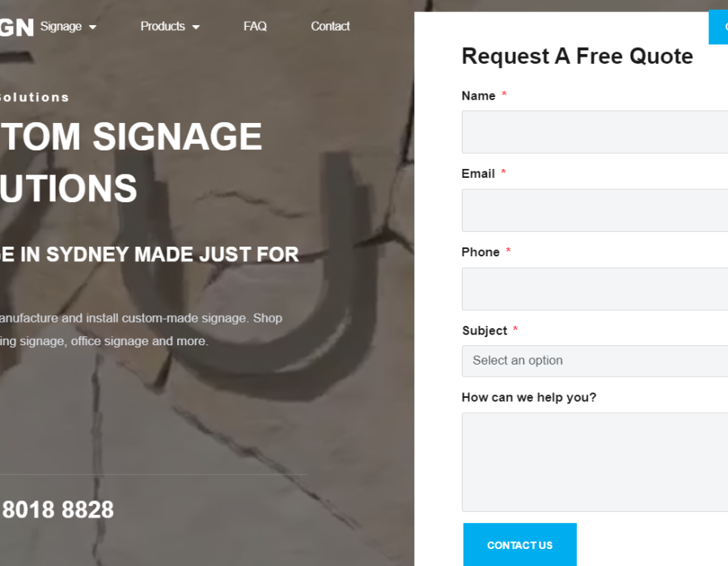Open the FAQ page
728x566 pixels.
point(255,27)
